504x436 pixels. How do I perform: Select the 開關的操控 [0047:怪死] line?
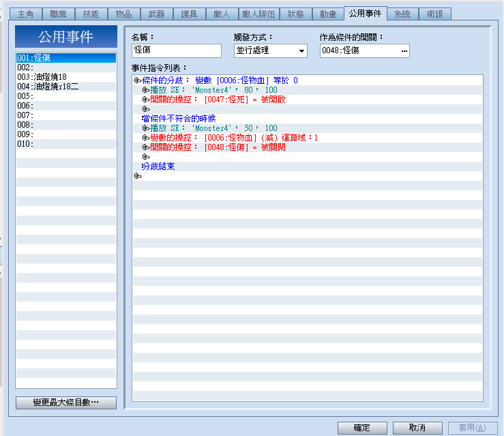click(x=308, y=100)
